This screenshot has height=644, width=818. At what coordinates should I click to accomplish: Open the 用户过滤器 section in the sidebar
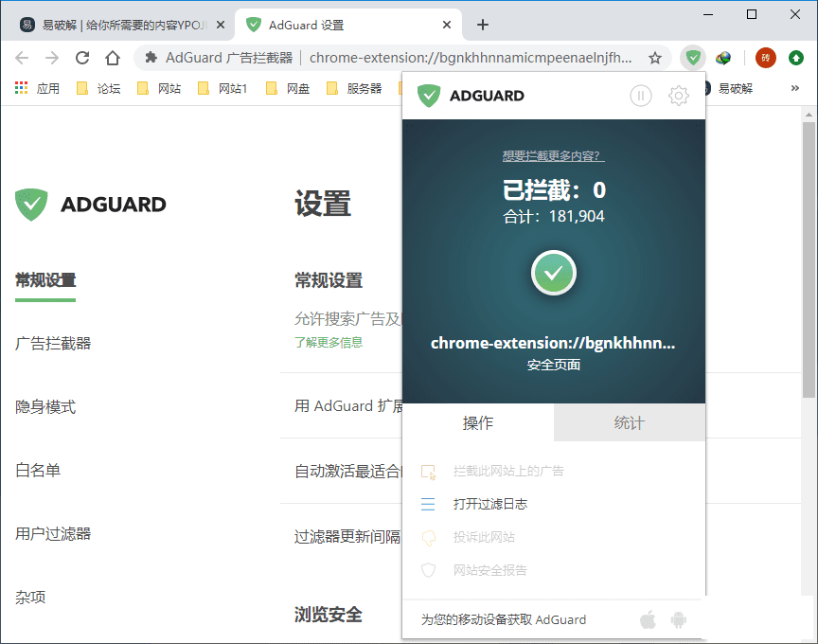point(53,533)
